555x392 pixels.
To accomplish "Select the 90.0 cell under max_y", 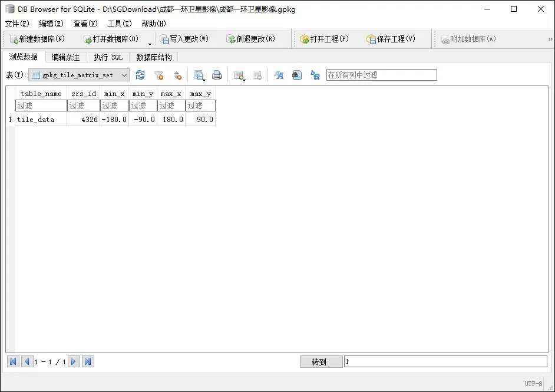I will pos(200,119).
